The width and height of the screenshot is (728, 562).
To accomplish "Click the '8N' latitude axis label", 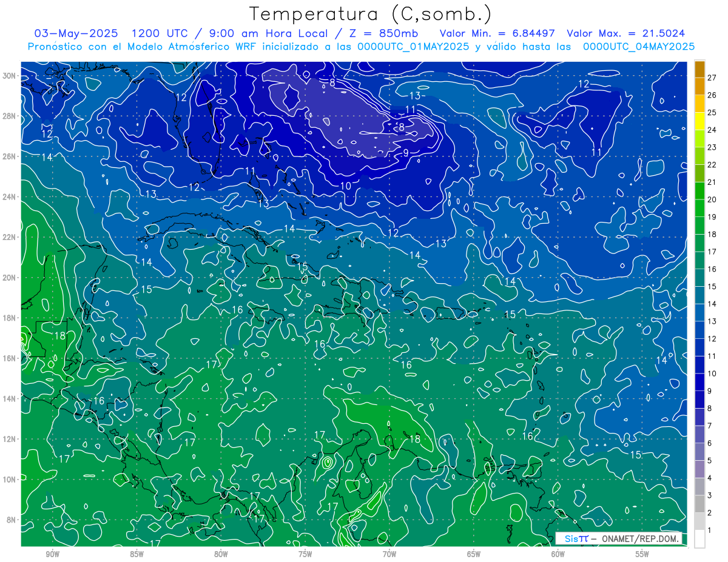I will point(12,520).
